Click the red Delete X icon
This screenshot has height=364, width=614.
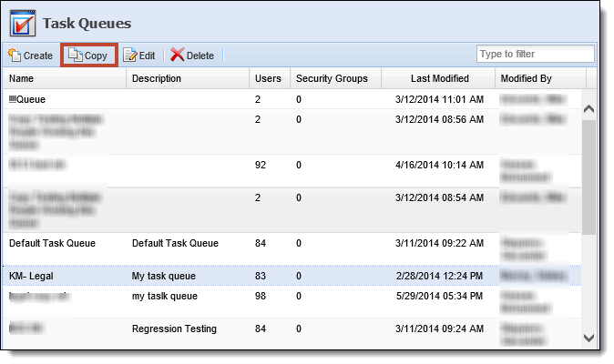(177, 56)
